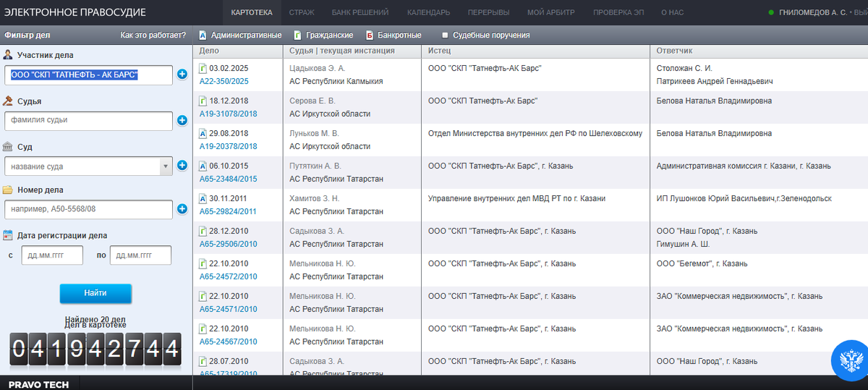This screenshot has height=390, width=868.
Task: Click defendant ООО "Бегемот", г. Казань
Action: tap(701, 263)
